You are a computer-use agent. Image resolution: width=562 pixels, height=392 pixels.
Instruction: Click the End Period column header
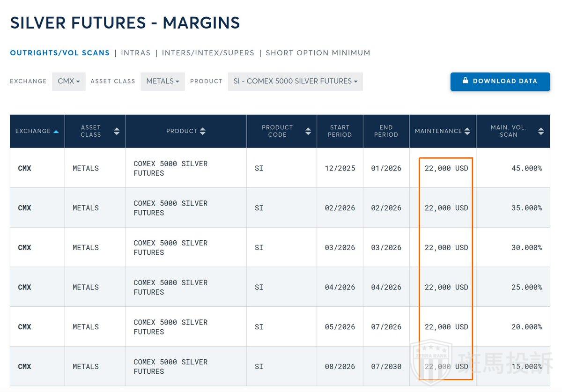386,131
